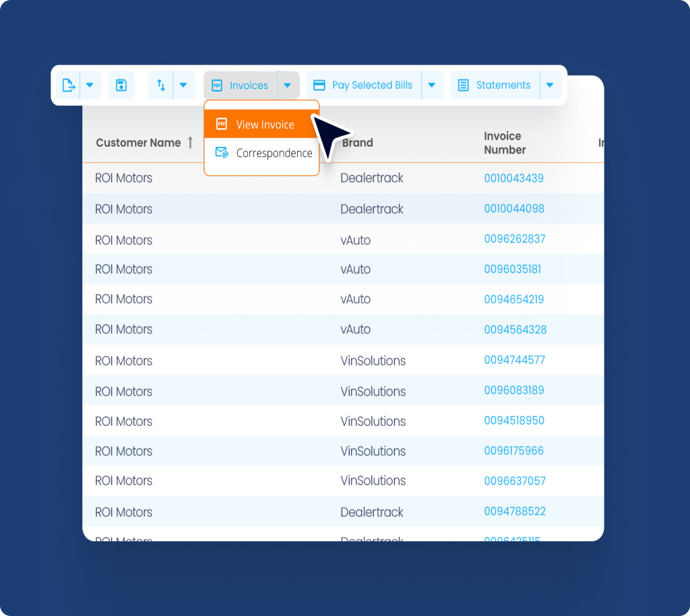This screenshot has width=690, height=616.
Task: Click the sort arrows icon in toolbar
Action: [x=161, y=86]
